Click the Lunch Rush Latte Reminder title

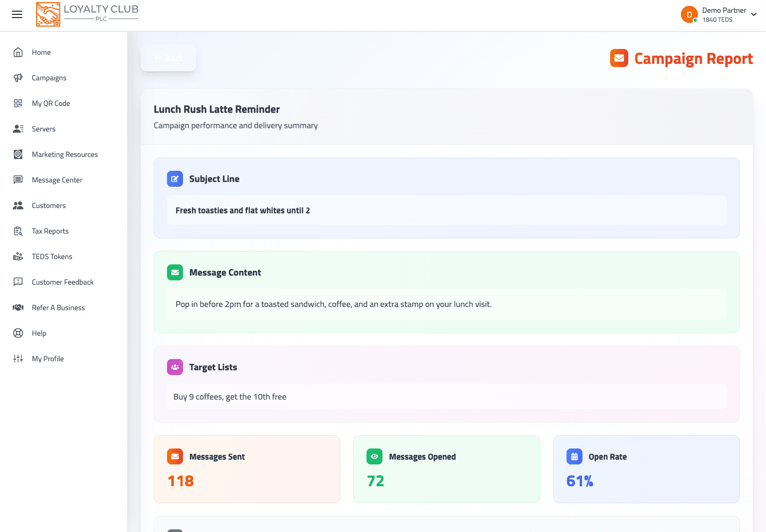pos(217,109)
